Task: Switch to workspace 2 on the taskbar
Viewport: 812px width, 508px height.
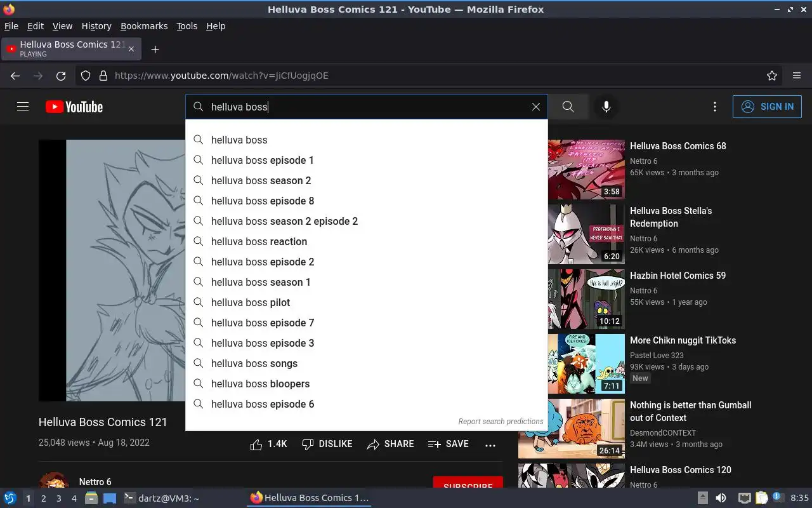Action: click(43, 498)
